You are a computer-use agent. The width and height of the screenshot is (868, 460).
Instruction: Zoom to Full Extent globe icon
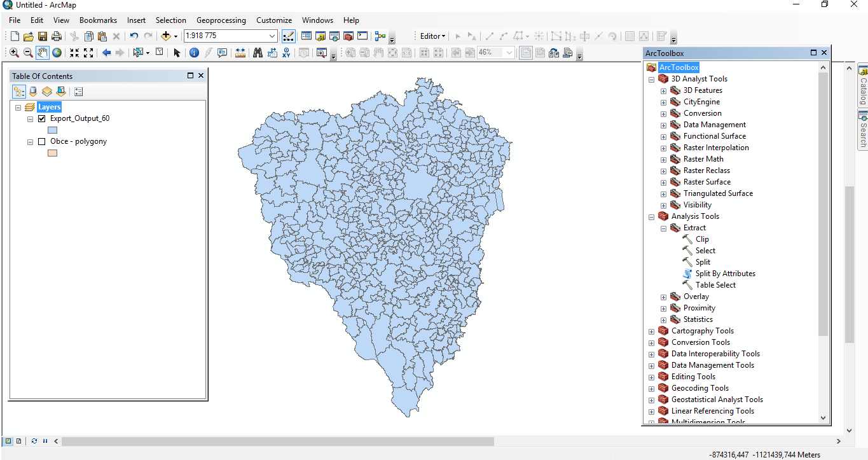point(57,53)
